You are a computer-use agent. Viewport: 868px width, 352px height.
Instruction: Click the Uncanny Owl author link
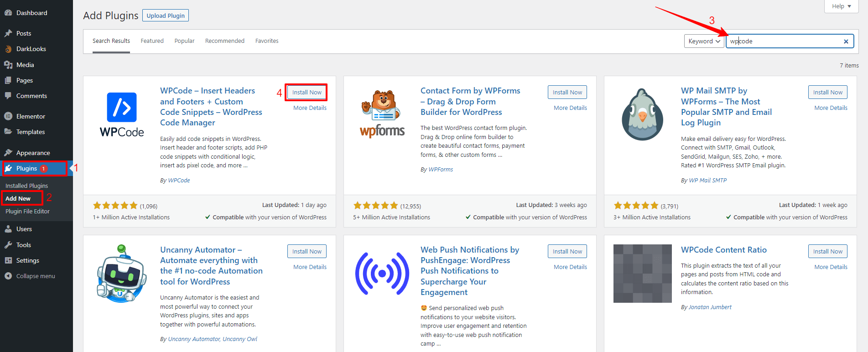point(240,339)
